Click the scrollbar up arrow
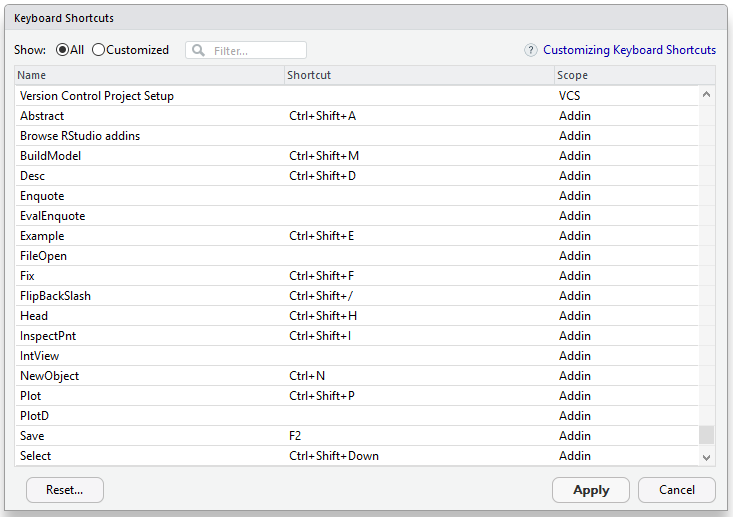Screen dimensions: 733x517 [x=707, y=95]
